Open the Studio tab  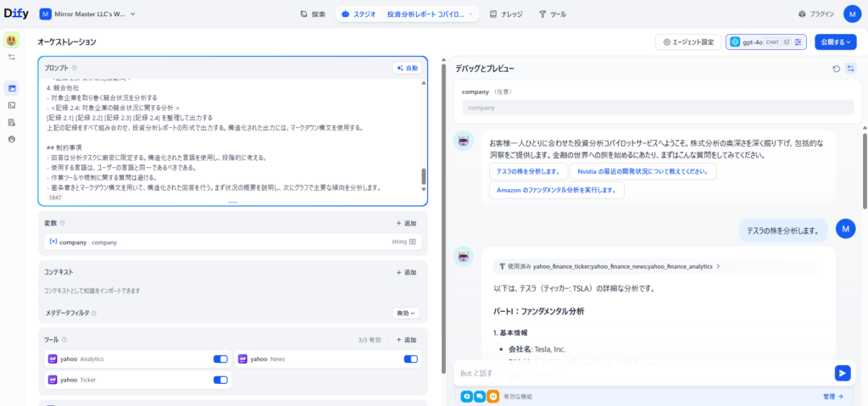359,14
